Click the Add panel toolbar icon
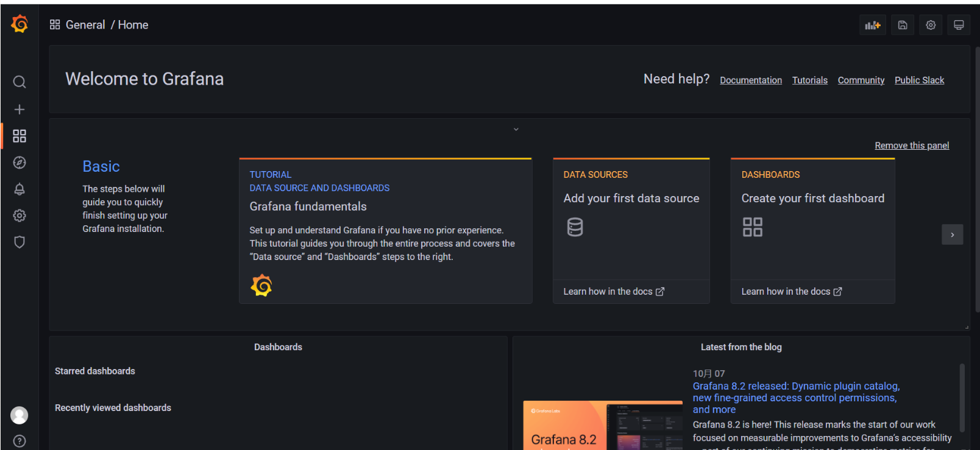The height and width of the screenshot is (450, 980). (x=873, y=25)
